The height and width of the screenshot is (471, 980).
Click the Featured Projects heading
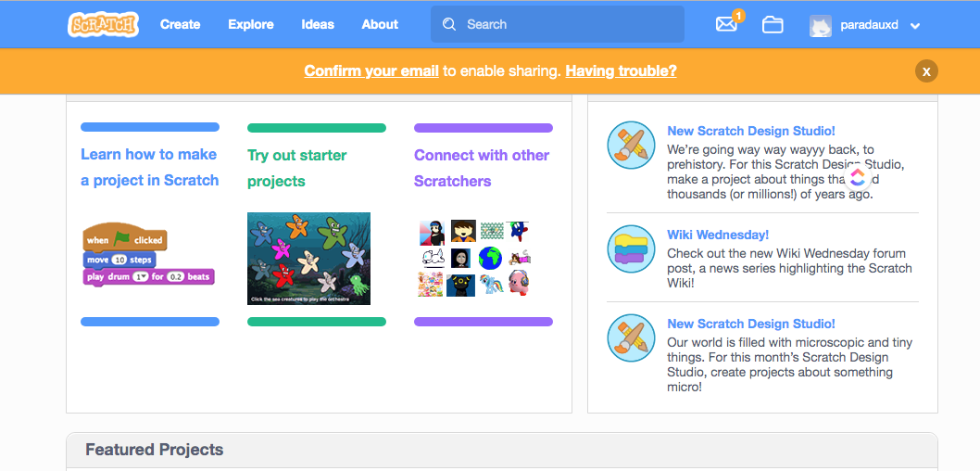tap(155, 449)
